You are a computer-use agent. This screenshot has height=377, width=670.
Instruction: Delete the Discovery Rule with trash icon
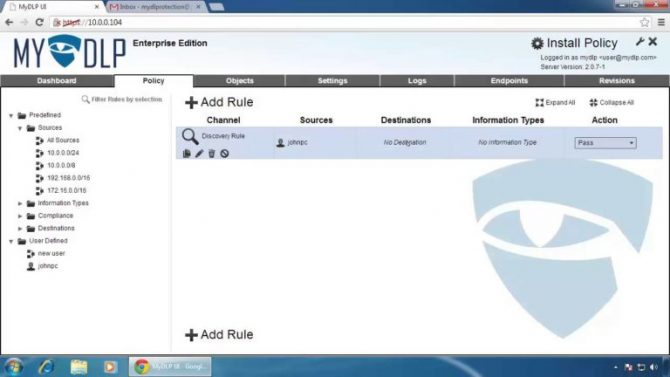[x=212, y=153]
